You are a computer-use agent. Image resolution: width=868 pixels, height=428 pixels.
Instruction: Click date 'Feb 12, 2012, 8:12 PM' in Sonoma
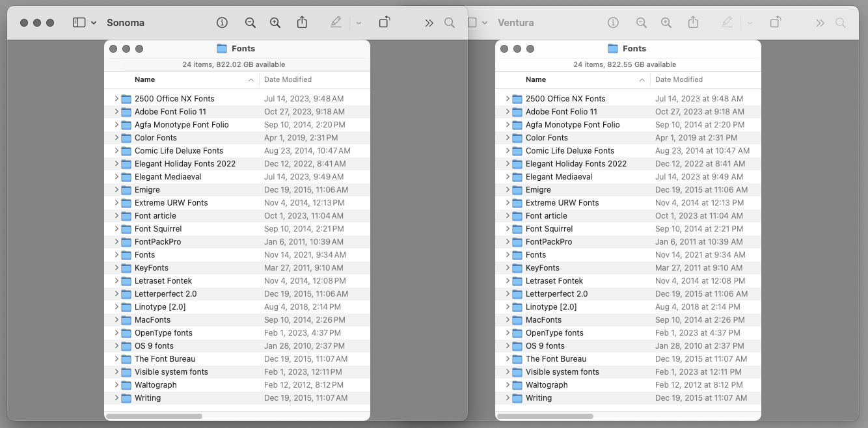305,385
